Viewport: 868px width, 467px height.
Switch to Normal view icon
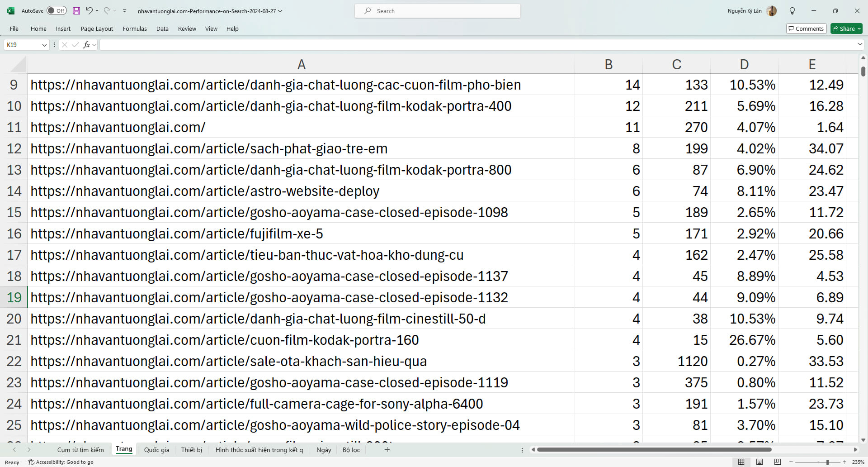[x=741, y=462]
